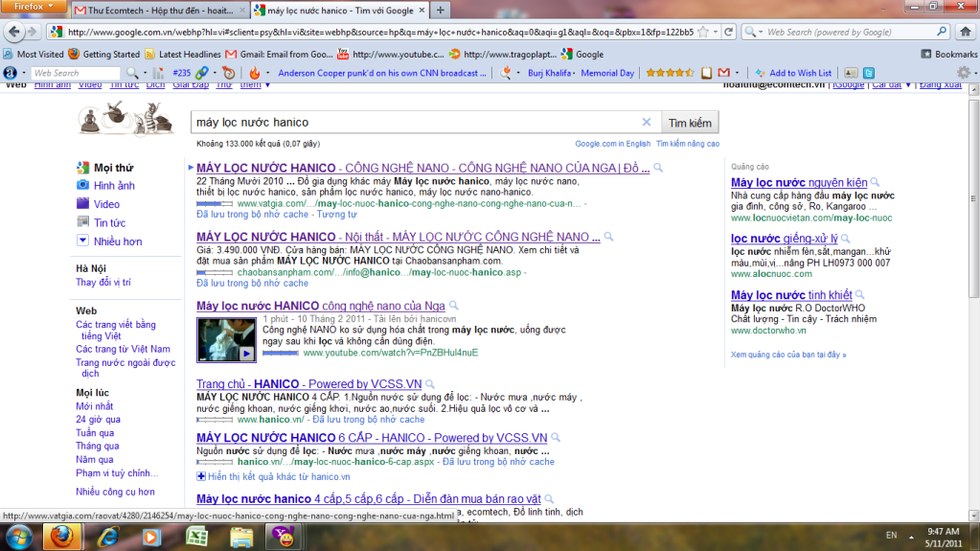
Task: Click the Windows Start button
Action: coord(19,538)
